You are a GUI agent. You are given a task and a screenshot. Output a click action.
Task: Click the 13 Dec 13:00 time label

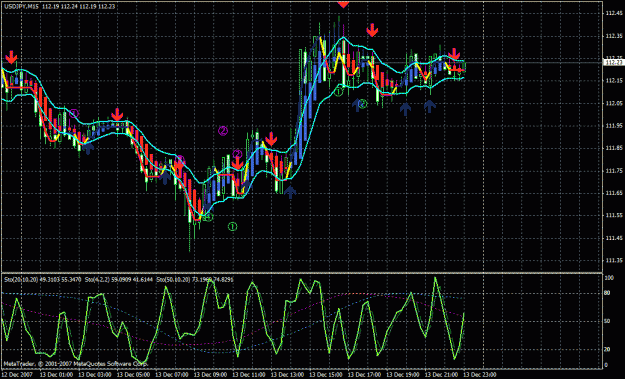coord(287,375)
